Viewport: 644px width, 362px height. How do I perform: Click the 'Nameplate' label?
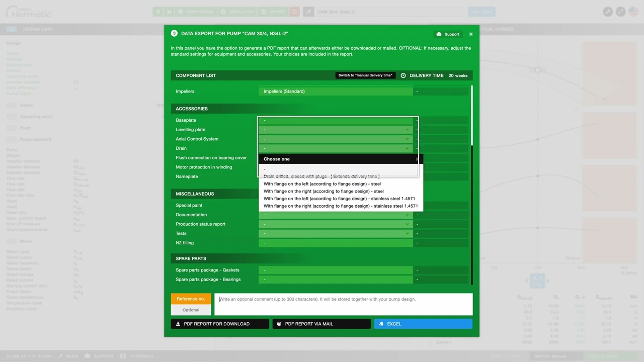pos(187,176)
